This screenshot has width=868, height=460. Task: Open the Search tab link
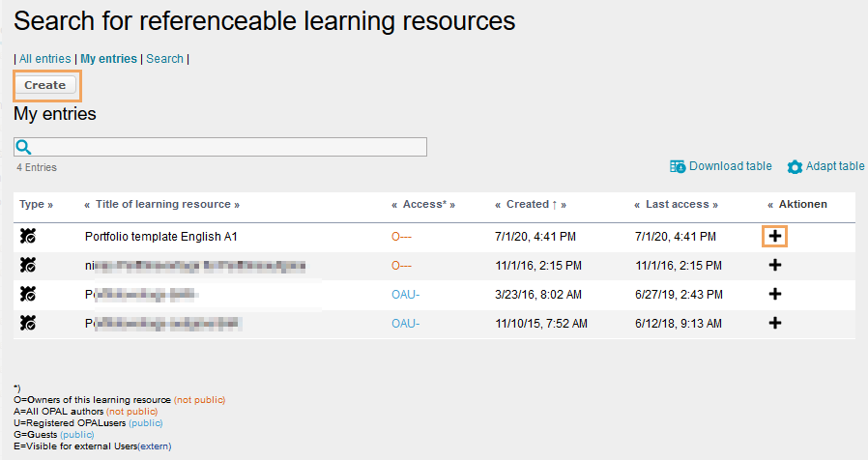tap(164, 59)
